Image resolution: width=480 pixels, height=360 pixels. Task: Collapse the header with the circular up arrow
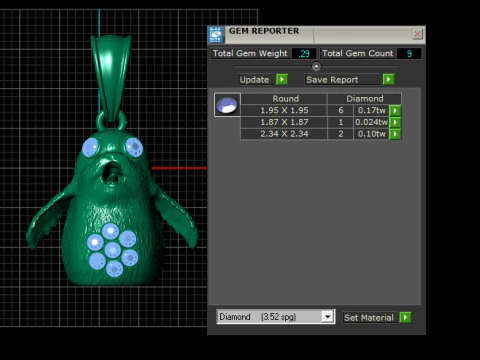point(316,67)
